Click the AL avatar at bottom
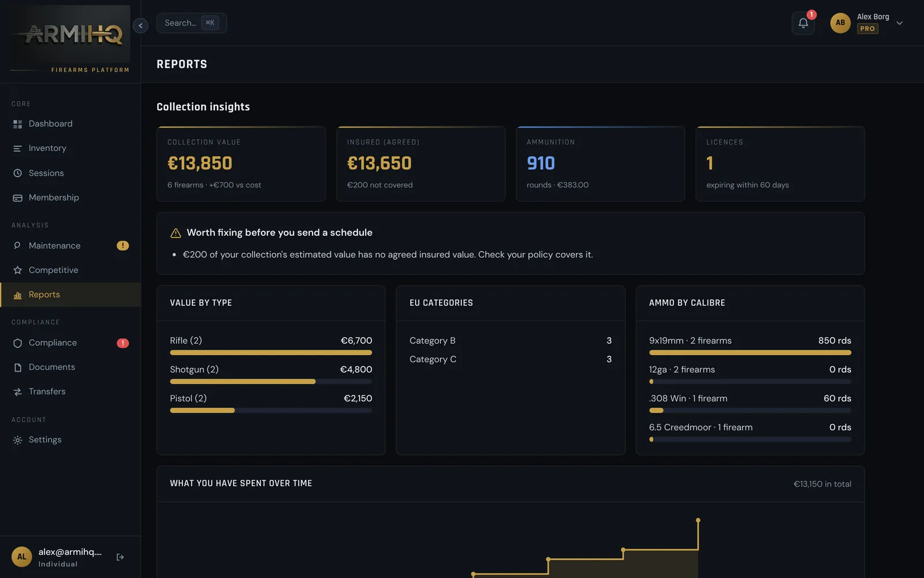This screenshot has height=578, width=924. coord(22,557)
